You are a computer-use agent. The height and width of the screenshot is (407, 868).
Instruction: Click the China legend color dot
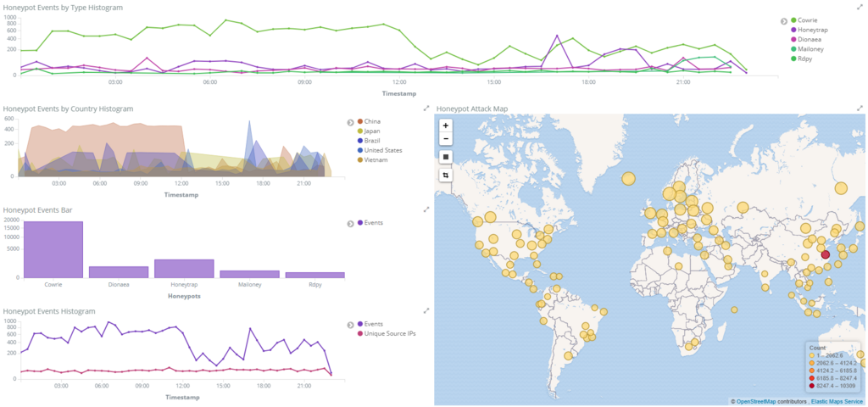pos(360,121)
